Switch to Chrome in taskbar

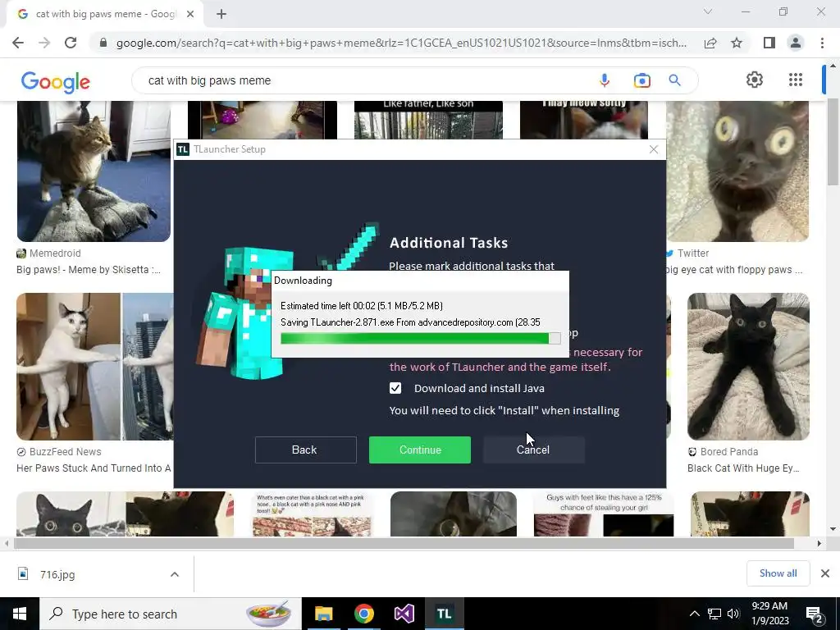pyautogui.click(x=363, y=614)
